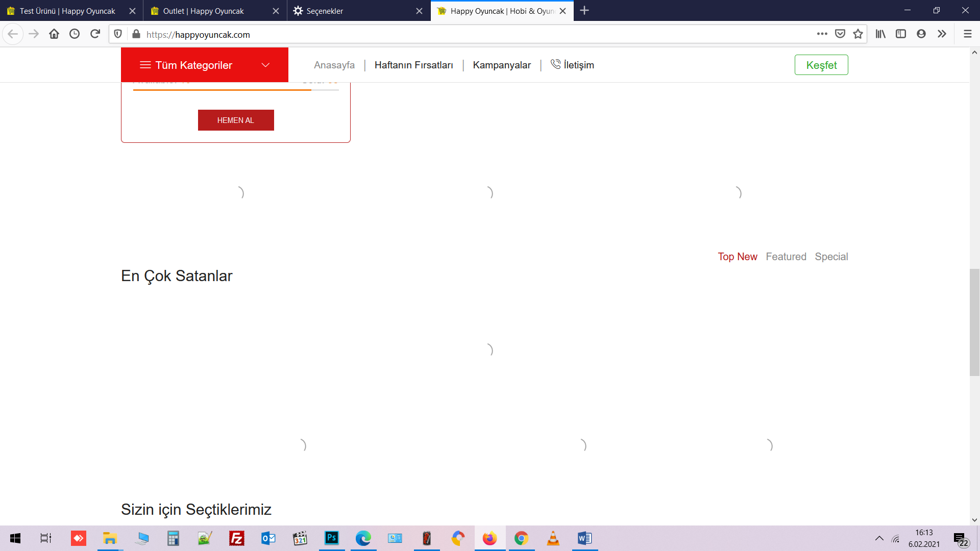The height and width of the screenshot is (551, 980).
Task: Open the Library icon
Action: tap(880, 34)
